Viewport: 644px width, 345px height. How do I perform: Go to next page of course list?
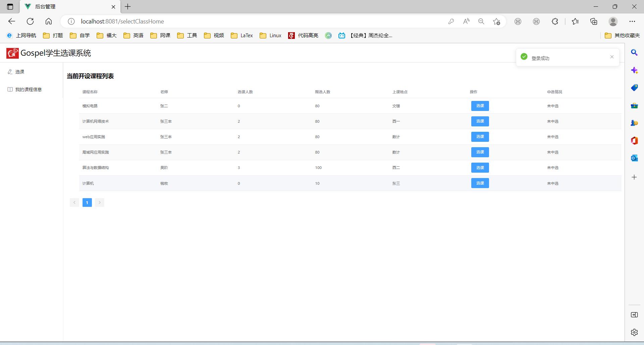click(100, 203)
